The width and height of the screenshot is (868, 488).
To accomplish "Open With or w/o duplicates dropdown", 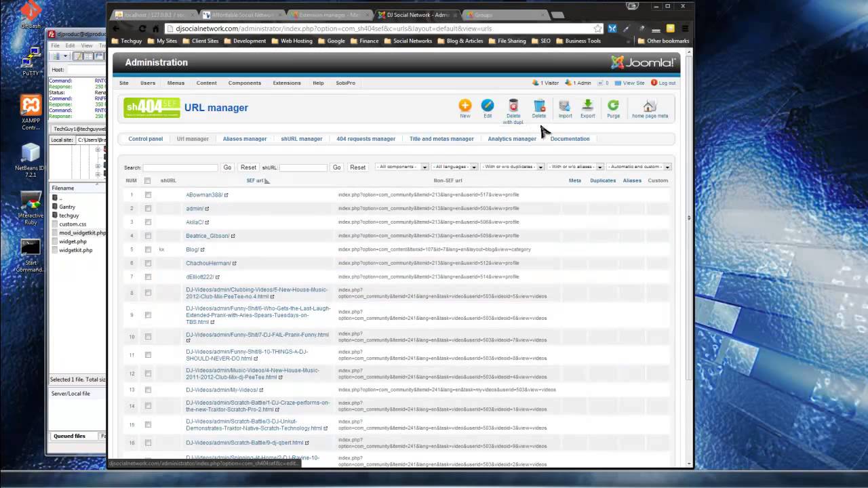I will pos(512,167).
